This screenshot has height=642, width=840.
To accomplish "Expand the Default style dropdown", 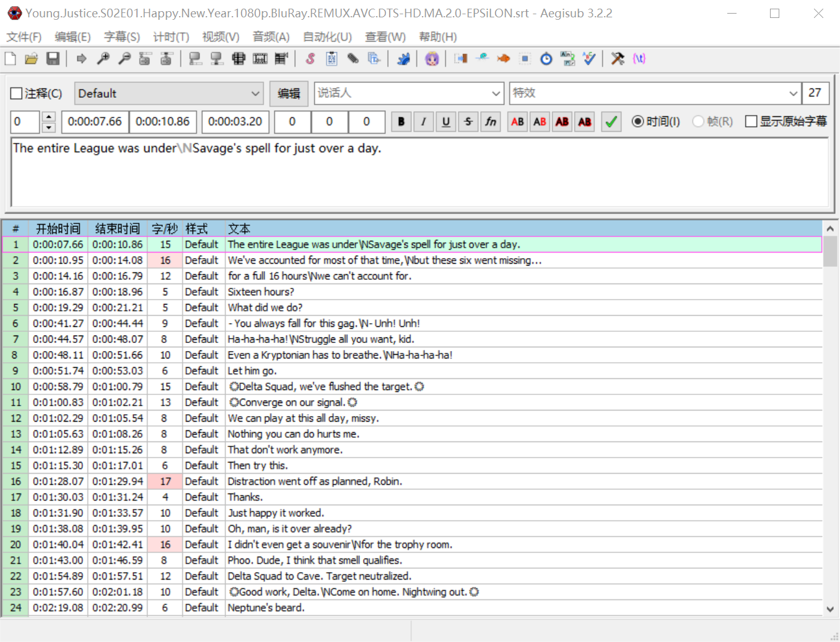I will (x=255, y=93).
